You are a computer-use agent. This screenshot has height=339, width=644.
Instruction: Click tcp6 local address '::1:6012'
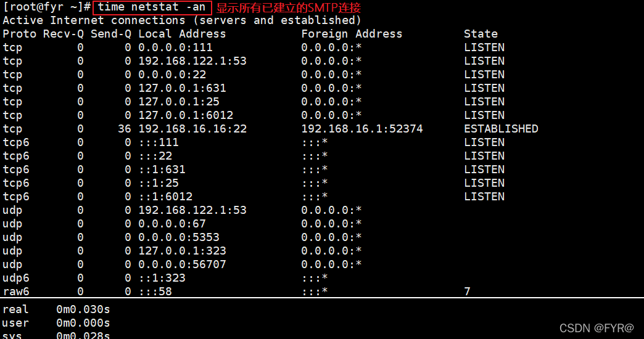click(165, 197)
